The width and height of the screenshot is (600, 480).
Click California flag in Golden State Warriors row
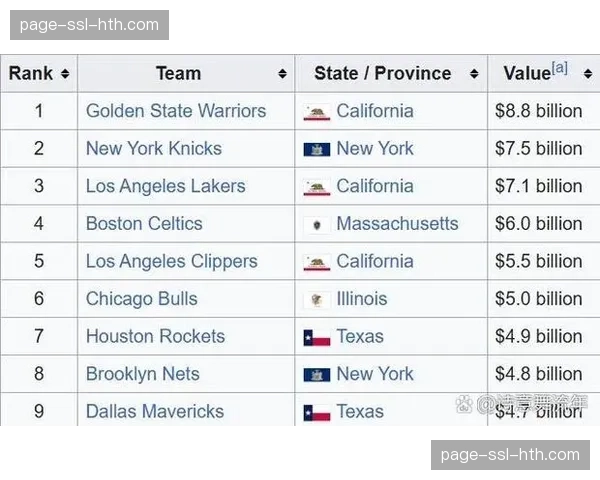tap(317, 112)
